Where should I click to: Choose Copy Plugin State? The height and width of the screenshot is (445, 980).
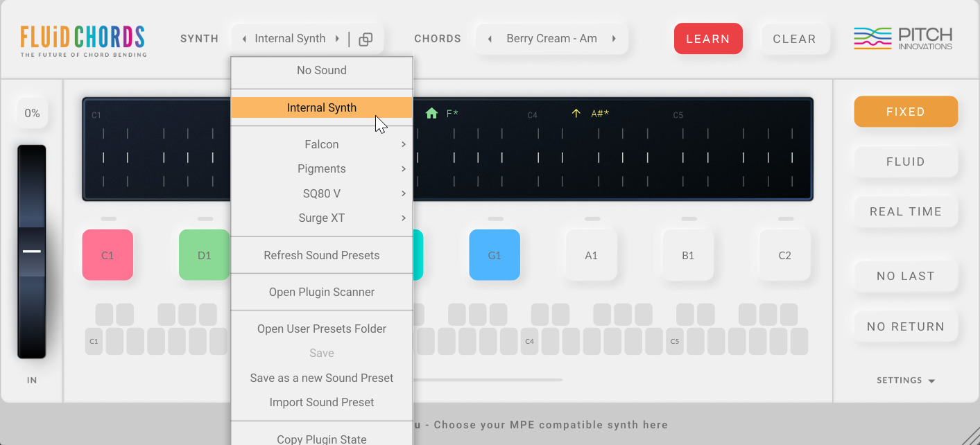pyautogui.click(x=322, y=437)
